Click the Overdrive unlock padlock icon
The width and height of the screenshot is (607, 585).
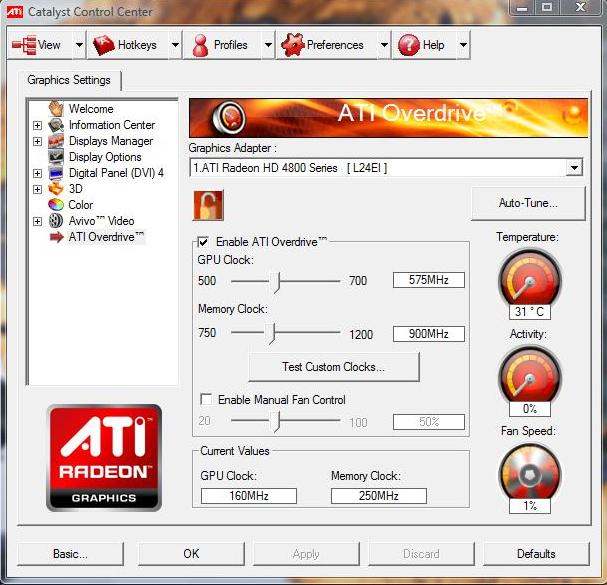208,205
